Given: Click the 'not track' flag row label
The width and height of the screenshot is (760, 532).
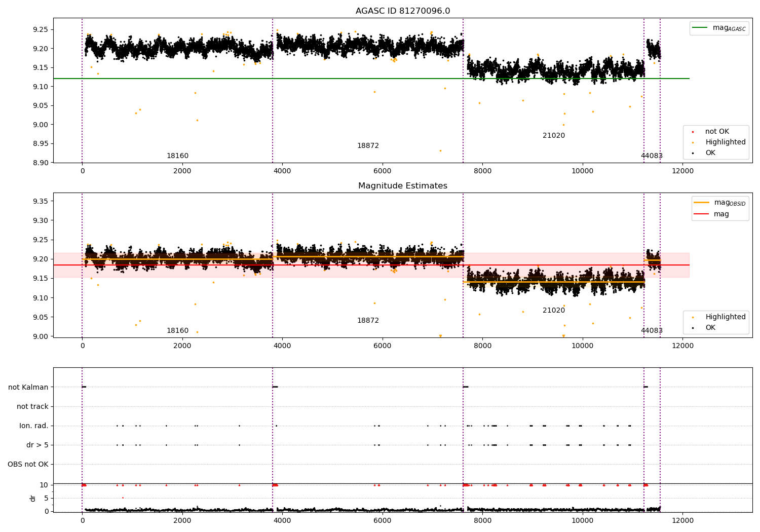Looking at the screenshot, I should [x=32, y=407].
